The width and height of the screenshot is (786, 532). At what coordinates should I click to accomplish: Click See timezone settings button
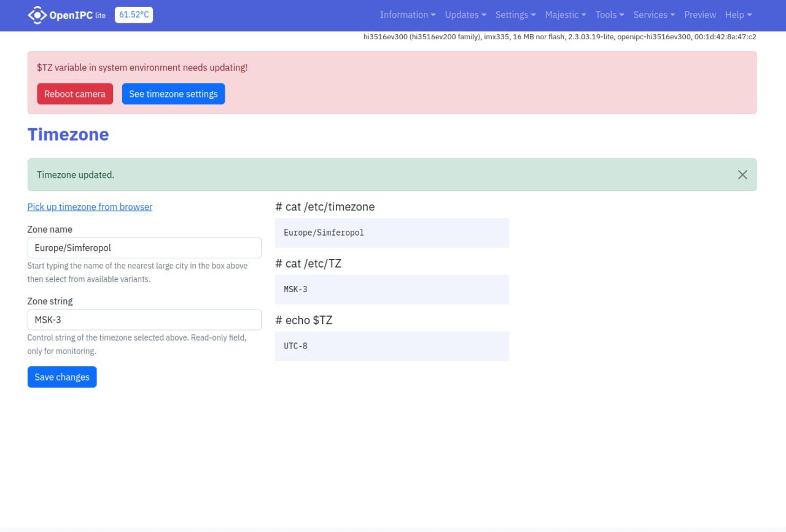point(173,94)
